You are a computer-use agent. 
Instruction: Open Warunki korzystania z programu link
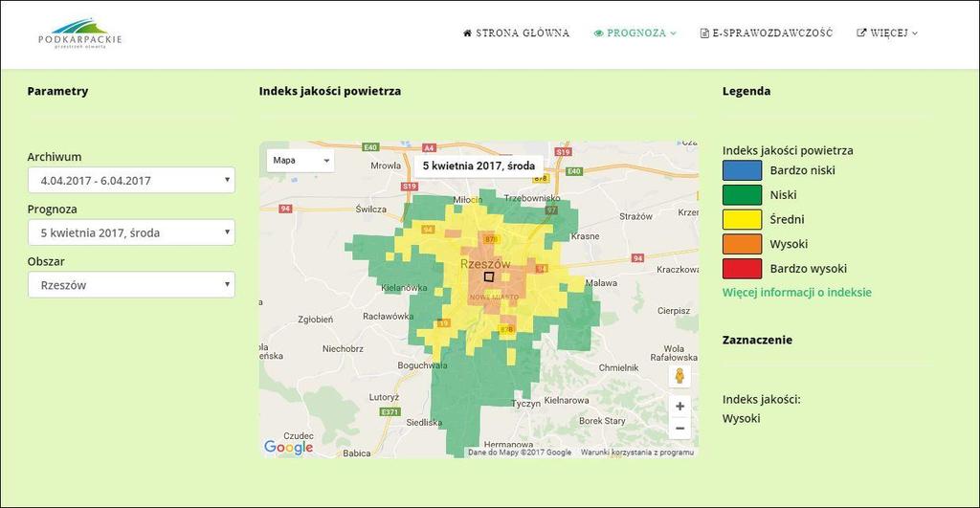click(x=636, y=453)
